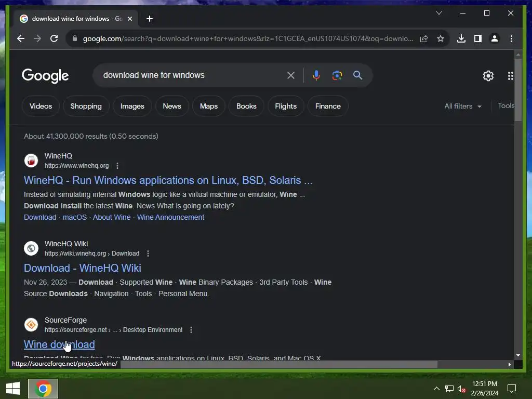The height and width of the screenshot is (399, 532).
Task: Clear the Google search box
Action: tap(291, 75)
